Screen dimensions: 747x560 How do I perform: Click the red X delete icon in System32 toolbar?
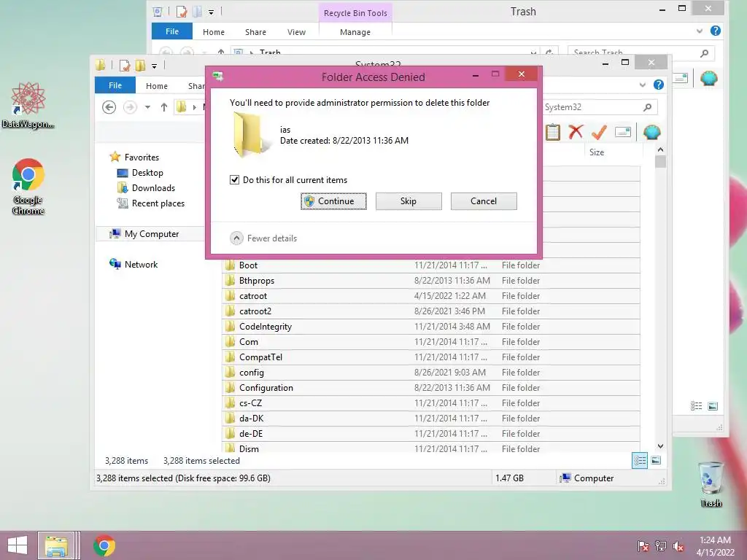point(576,132)
